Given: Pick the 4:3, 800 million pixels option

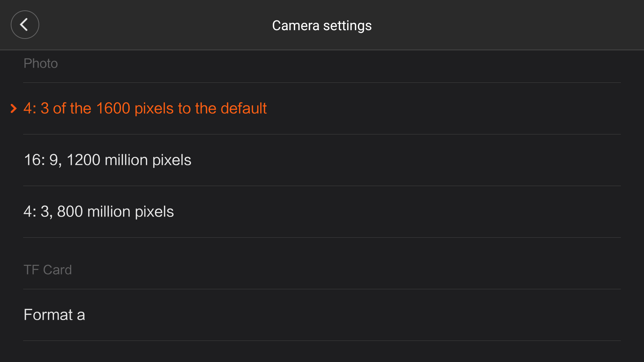Looking at the screenshot, I should [x=322, y=212].
